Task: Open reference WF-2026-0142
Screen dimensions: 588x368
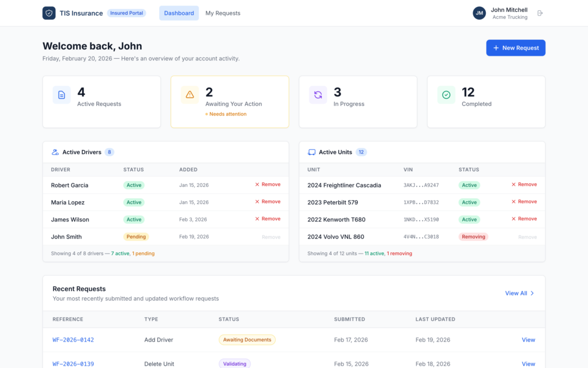Action: 73,340
